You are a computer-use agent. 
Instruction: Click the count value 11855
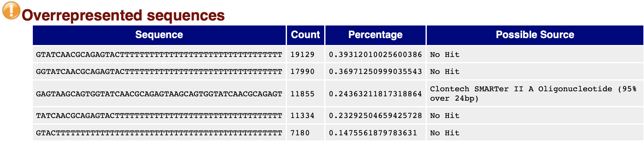[x=302, y=94]
